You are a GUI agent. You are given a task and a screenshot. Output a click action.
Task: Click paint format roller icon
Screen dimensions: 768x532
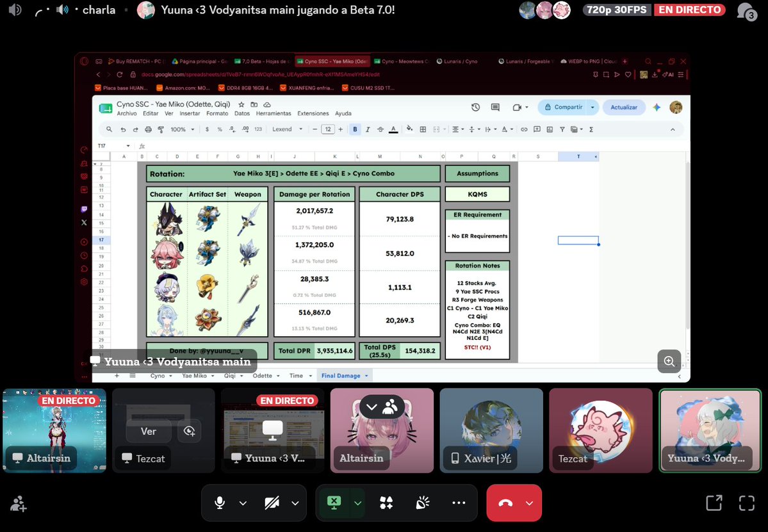tap(161, 129)
